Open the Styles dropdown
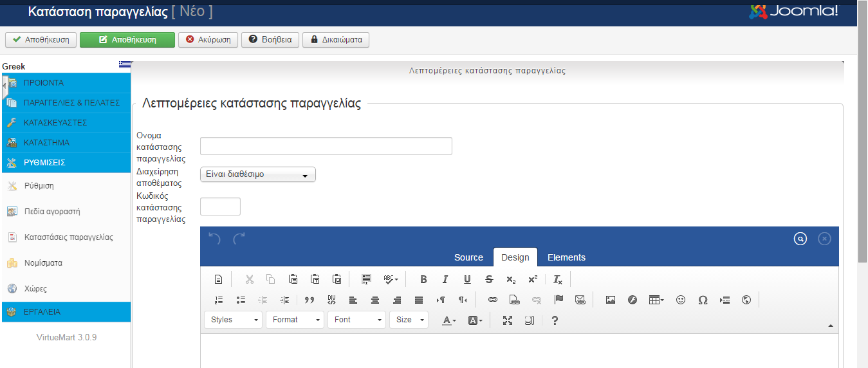 [x=234, y=320]
